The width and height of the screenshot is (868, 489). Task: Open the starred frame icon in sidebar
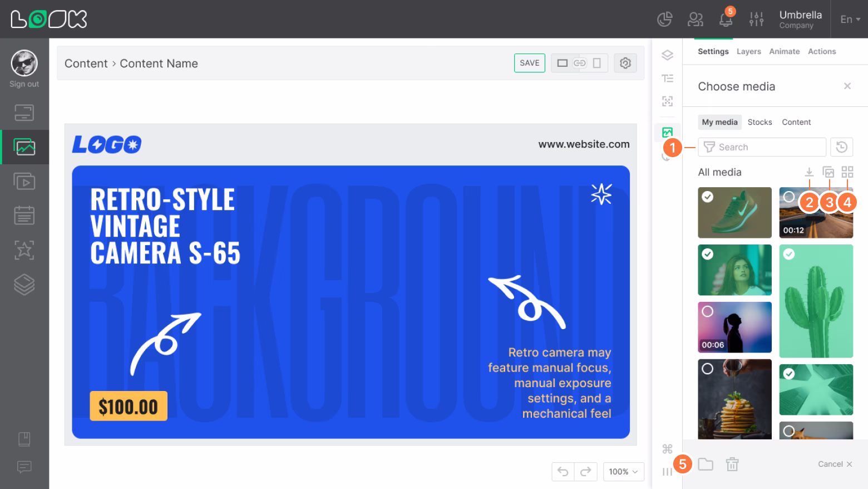tap(24, 250)
